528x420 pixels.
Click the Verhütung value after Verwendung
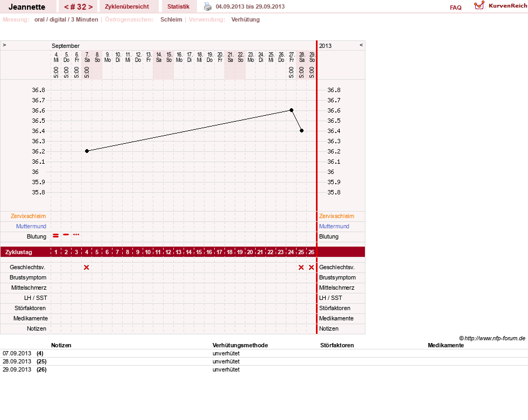tap(245, 19)
